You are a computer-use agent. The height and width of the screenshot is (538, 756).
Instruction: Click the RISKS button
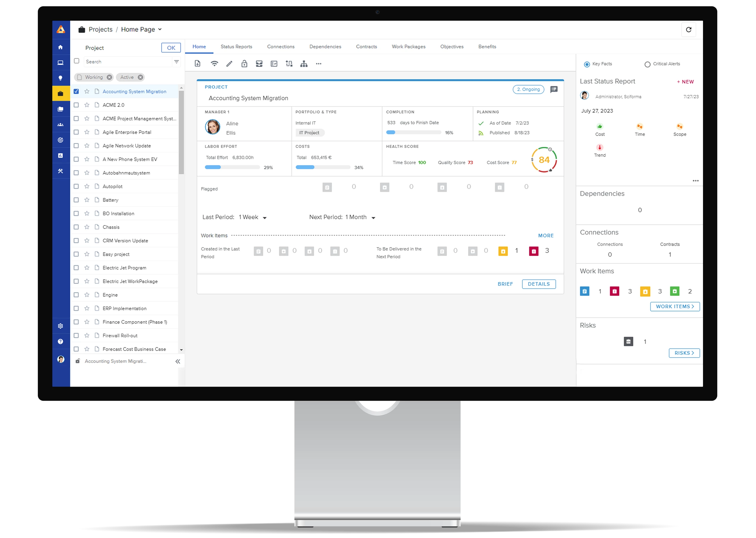point(684,353)
